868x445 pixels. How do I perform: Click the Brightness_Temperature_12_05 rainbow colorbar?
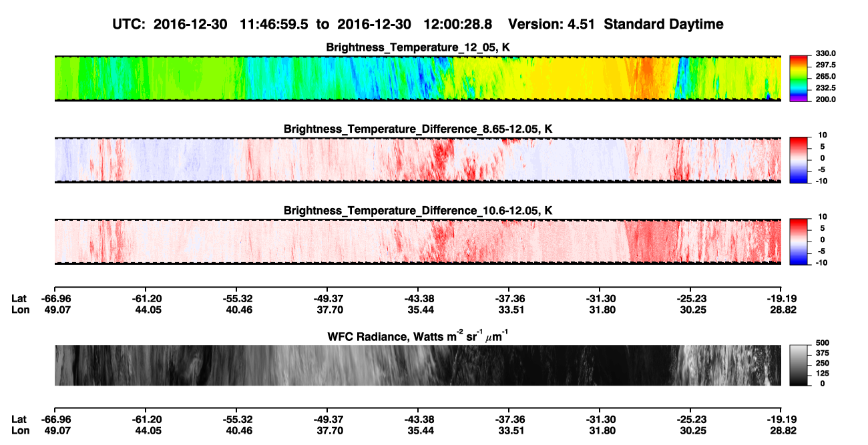798,77
